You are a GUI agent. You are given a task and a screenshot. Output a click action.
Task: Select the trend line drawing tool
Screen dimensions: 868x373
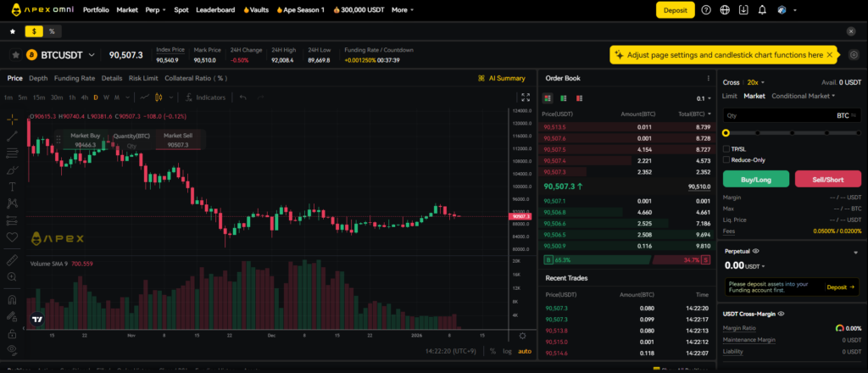(x=12, y=136)
